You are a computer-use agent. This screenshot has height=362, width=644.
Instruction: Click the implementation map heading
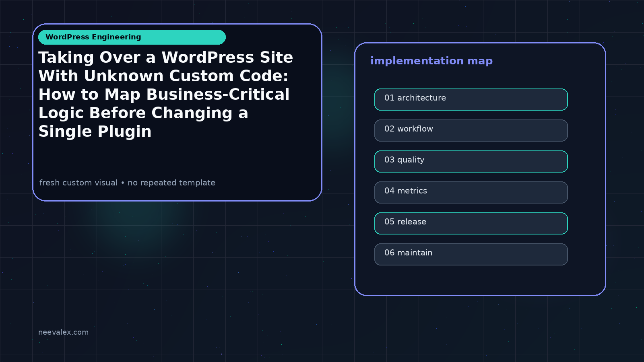[431, 61]
